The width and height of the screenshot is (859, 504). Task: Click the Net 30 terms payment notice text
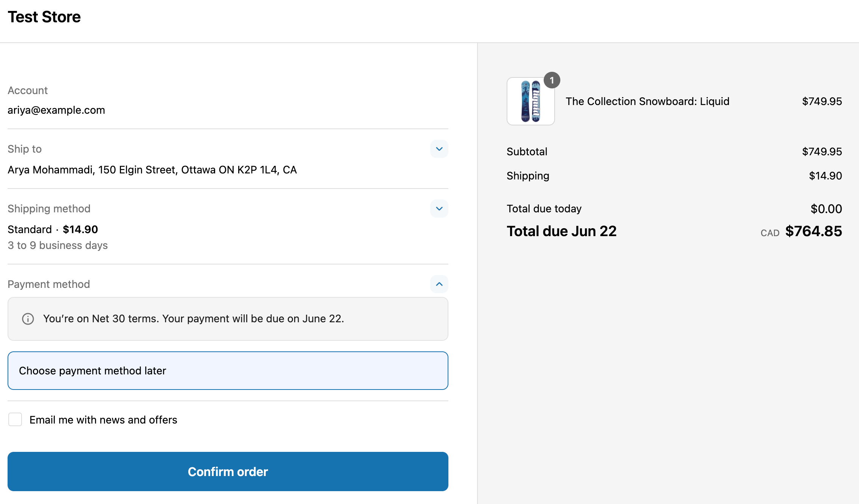click(x=194, y=318)
